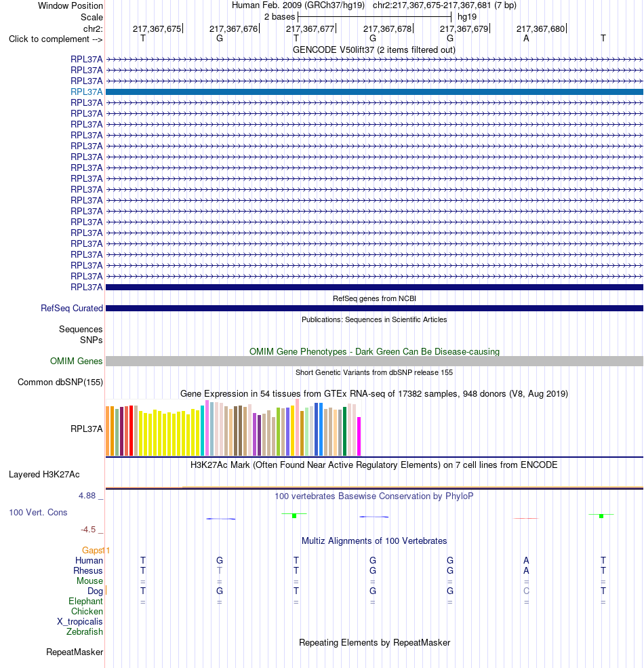
Task: Select the Sequences track label
Action: point(81,330)
